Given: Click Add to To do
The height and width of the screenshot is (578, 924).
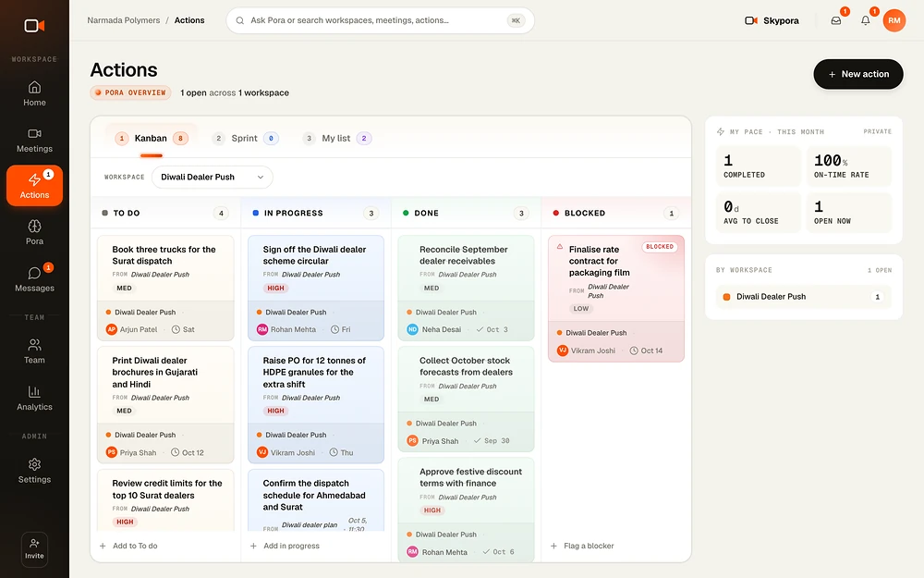Looking at the screenshot, I should click(x=128, y=546).
